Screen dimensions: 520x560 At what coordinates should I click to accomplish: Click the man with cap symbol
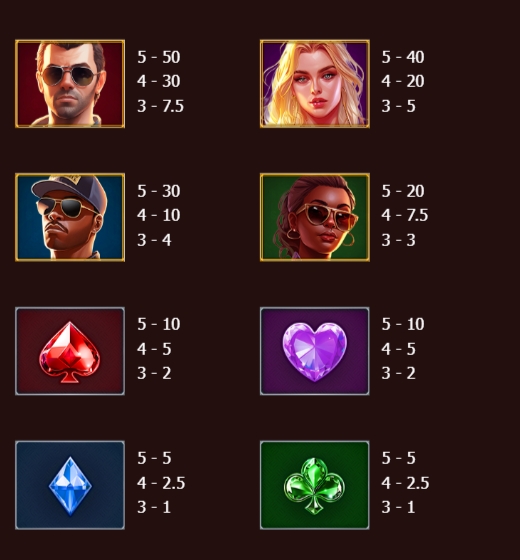(x=70, y=217)
